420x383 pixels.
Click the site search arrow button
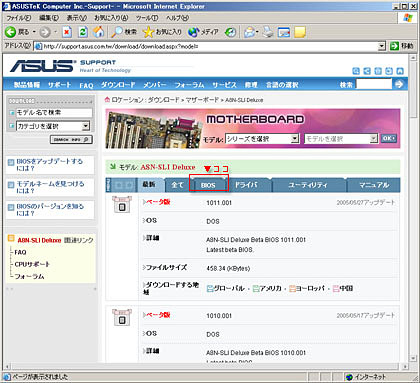pos(399,84)
